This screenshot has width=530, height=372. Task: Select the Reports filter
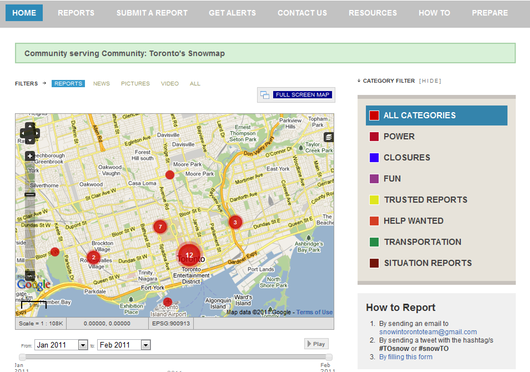[68, 83]
